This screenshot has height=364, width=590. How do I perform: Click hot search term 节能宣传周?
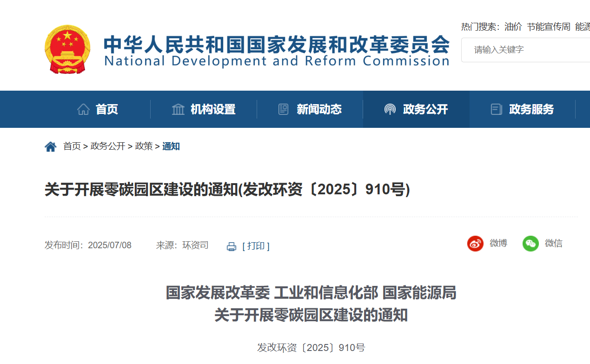click(x=549, y=27)
